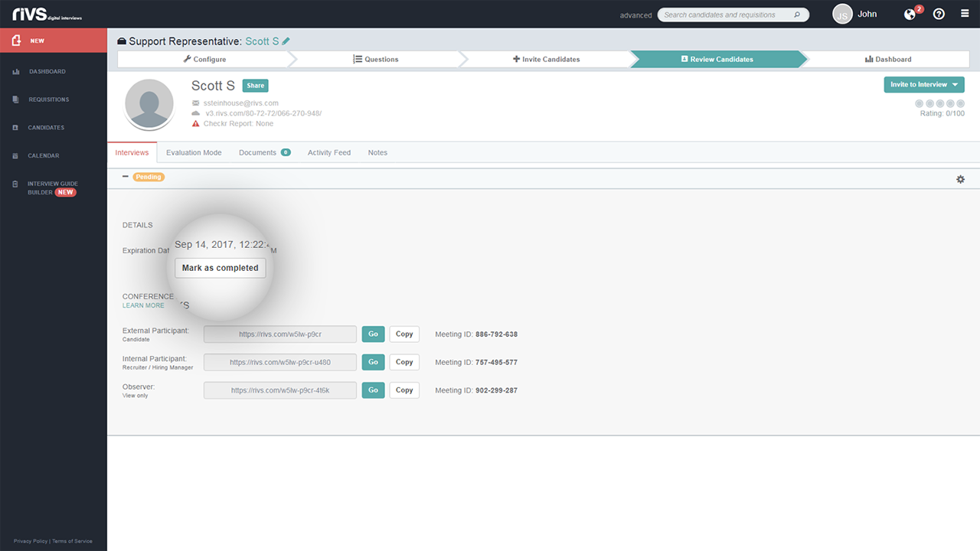Click Meeting ID 886-792-638 text
Image resolution: width=980 pixels, height=551 pixels.
click(x=476, y=334)
